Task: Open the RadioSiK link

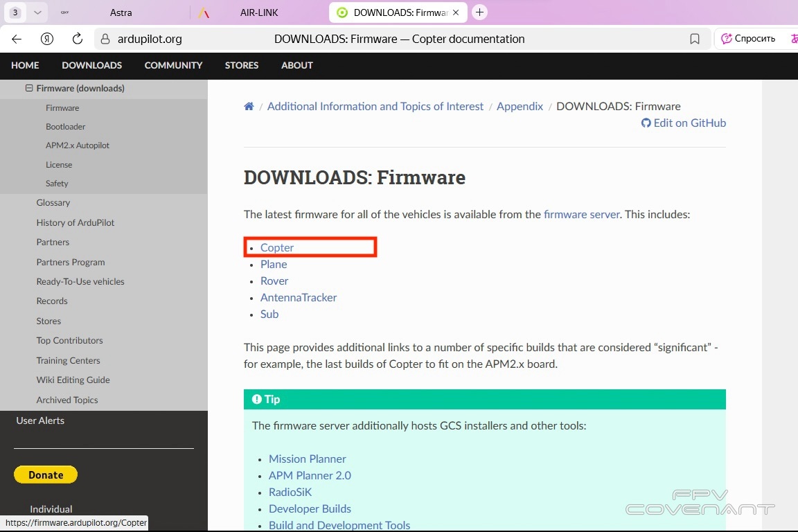Action: tap(290, 493)
